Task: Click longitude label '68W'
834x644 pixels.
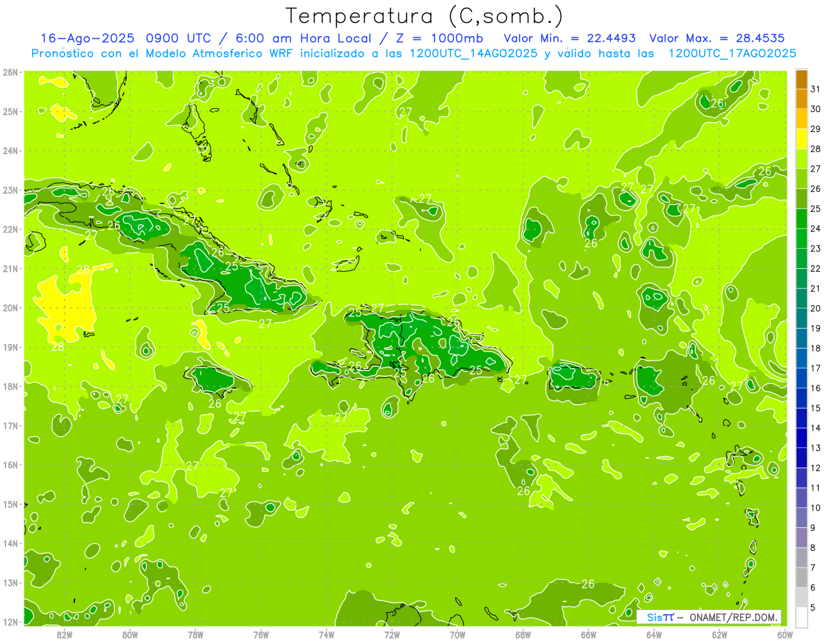Action: coord(523,634)
